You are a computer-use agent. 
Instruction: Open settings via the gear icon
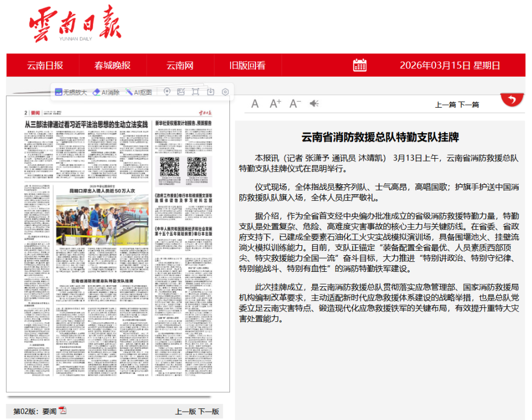(224, 92)
